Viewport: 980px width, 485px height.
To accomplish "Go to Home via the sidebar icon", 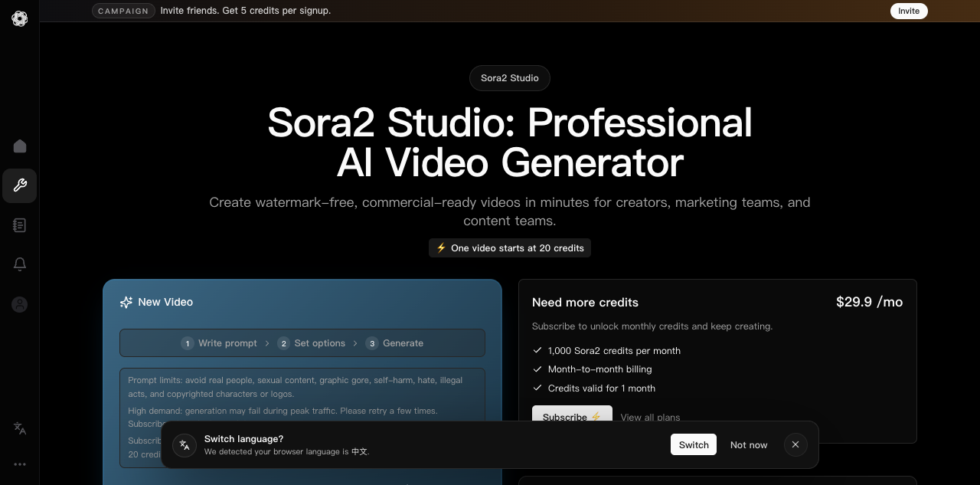I will click(20, 146).
